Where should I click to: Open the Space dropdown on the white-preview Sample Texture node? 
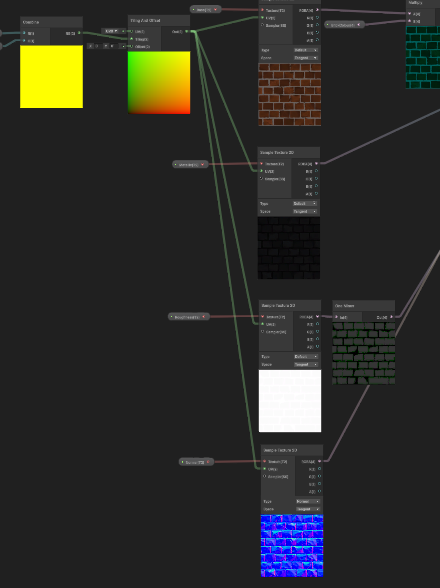pyautogui.click(x=306, y=364)
